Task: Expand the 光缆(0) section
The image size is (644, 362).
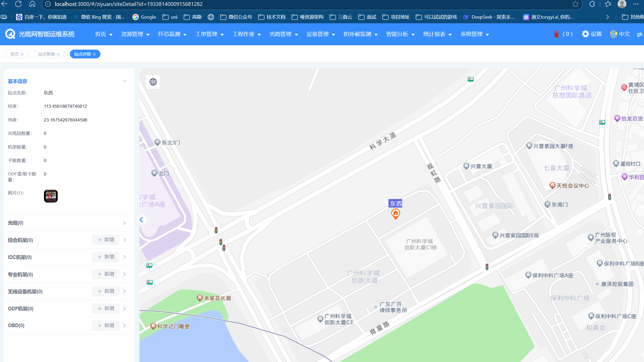Action: pyautogui.click(x=124, y=223)
